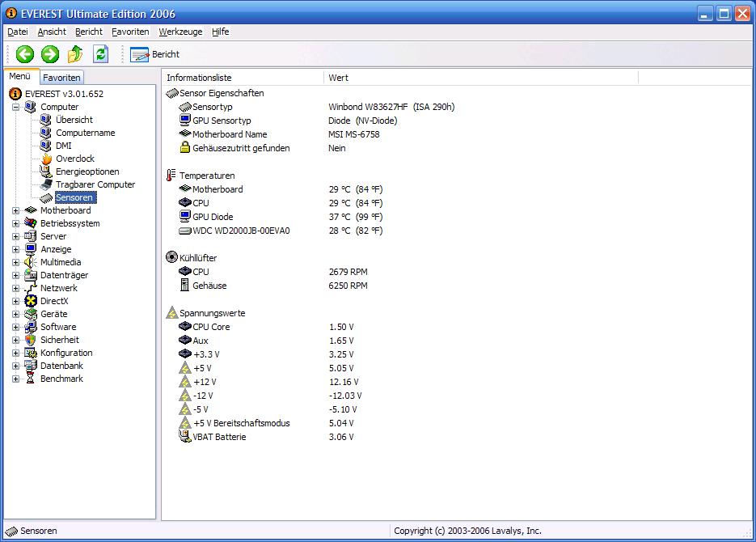This screenshot has width=756, height=542.
Task: Open the Favoriten menu
Action: [130, 32]
